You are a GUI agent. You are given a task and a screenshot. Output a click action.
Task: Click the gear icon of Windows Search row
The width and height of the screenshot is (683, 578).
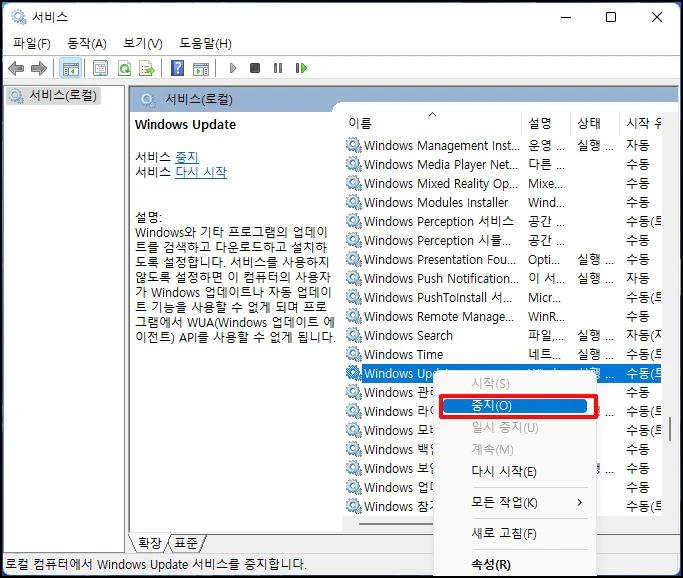(354, 335)
